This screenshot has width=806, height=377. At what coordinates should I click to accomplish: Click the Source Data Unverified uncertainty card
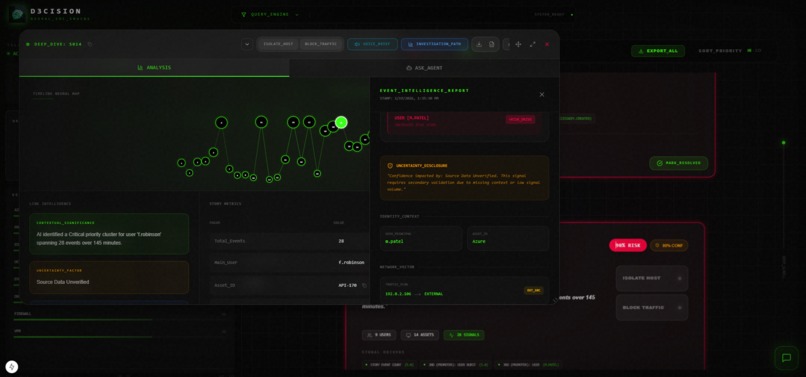pos(109,277)
